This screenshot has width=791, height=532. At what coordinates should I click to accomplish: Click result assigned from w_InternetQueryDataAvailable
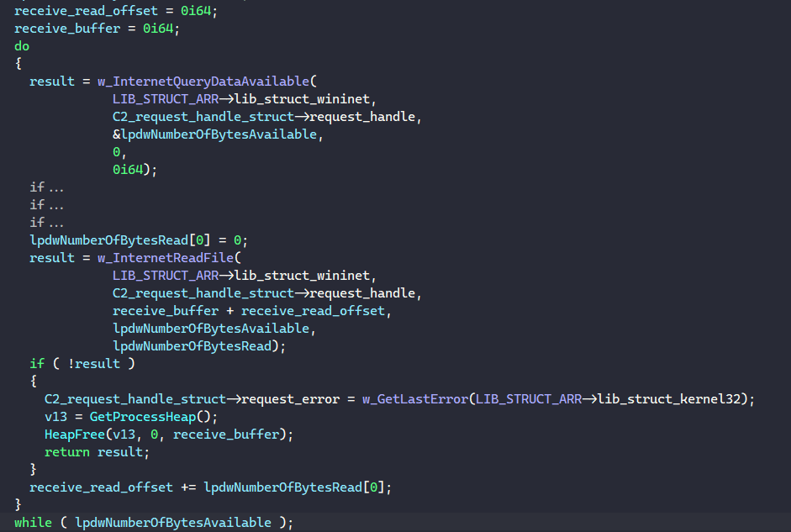coord(52,82)
